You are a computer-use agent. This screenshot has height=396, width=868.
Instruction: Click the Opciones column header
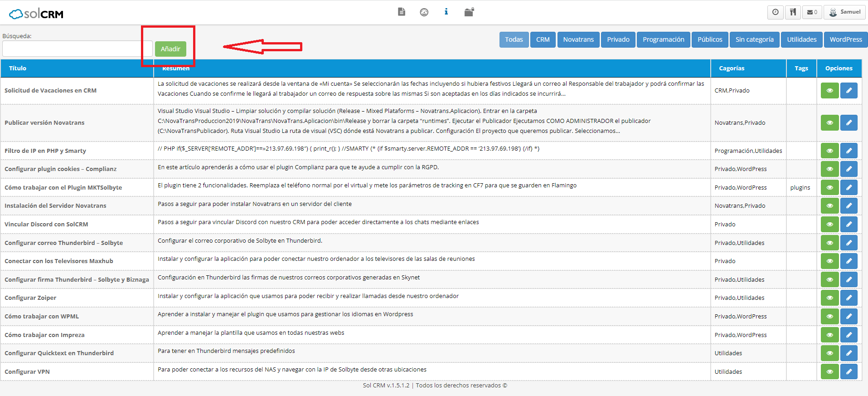pos(839,68)
